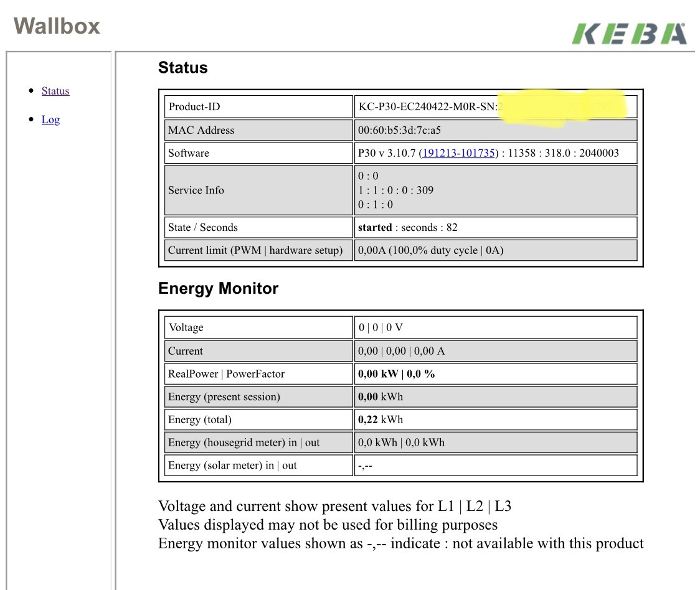
Task: Click the Status section heading
Action: [182, 68]
